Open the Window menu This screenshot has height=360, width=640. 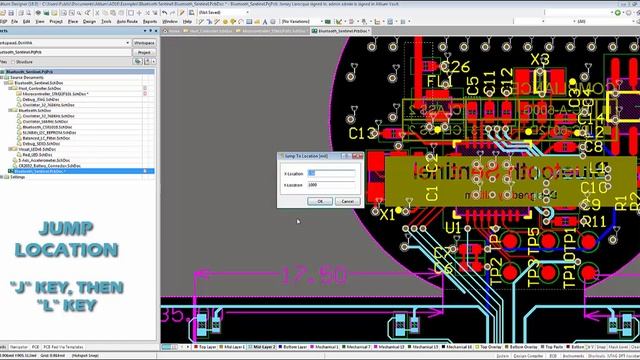pyautogui.click(x=170, y=21)
